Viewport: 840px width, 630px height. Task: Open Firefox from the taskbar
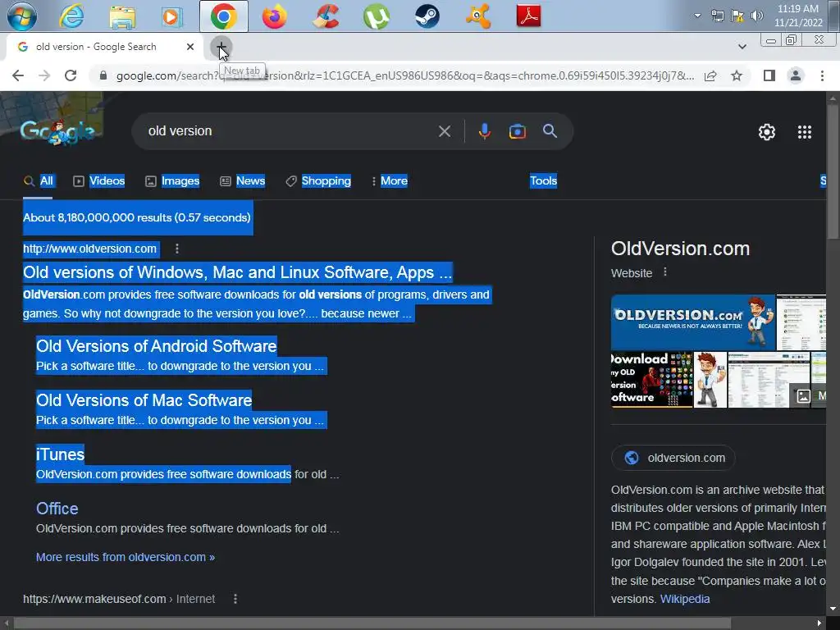tap(274, 16)
